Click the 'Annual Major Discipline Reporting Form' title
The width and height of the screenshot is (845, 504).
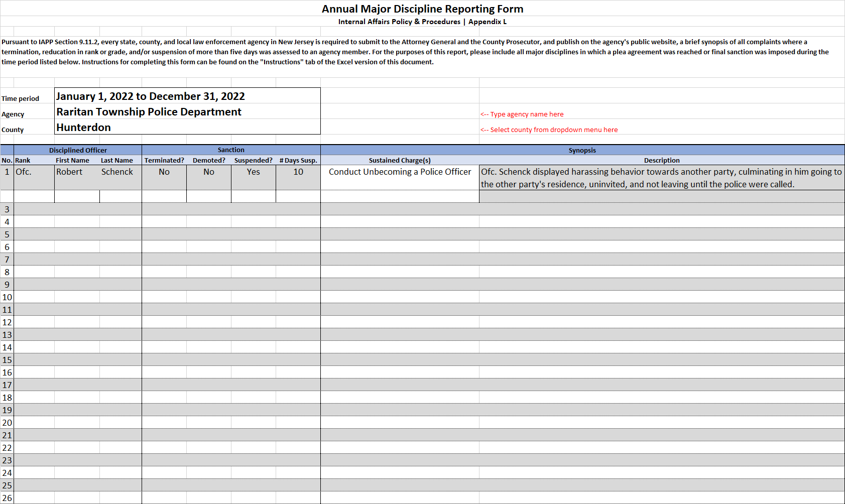click(422, 9)
